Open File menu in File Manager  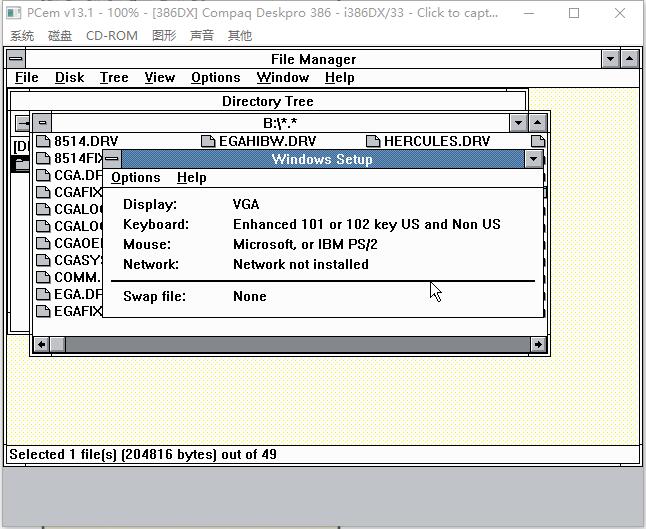(26, 77)
